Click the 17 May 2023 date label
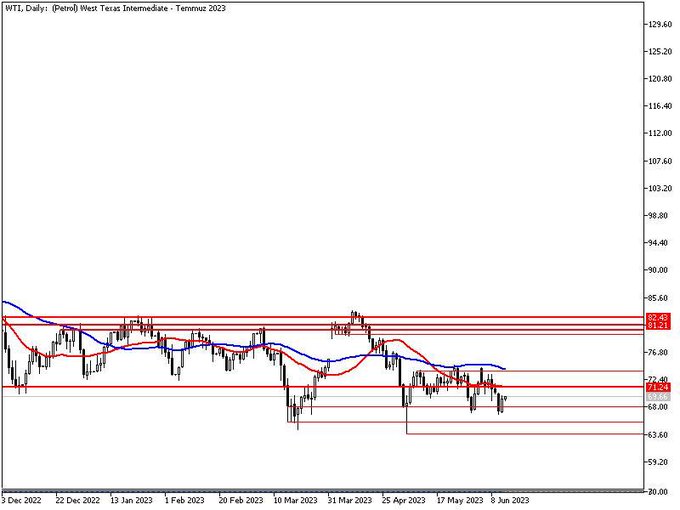This screenshot has height=510, width=680. 459,500
